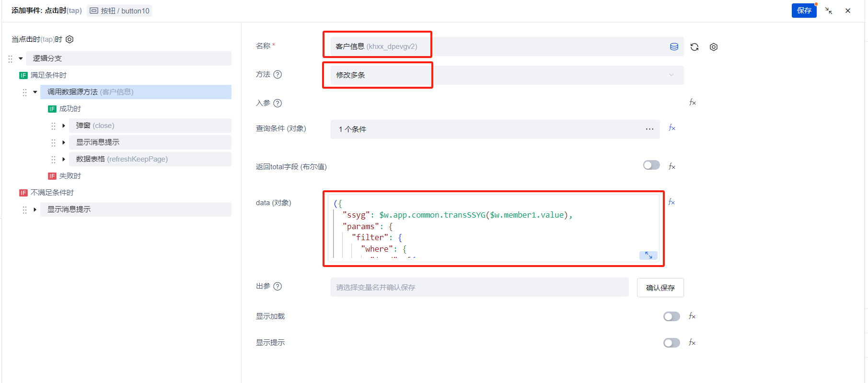Enable the 显示加载 toggle
This screenshot has height=383, width=868.
(x=671, y=316)
